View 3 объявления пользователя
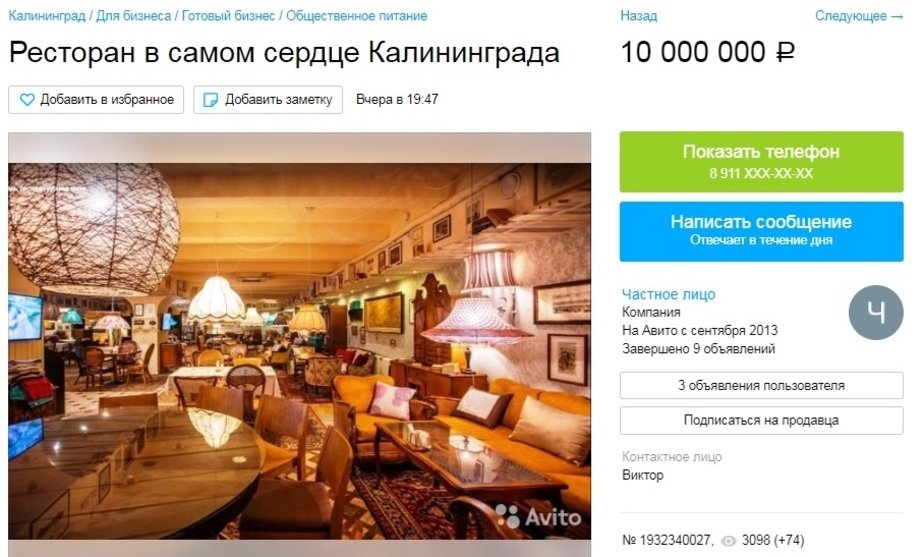 [761, 385]
